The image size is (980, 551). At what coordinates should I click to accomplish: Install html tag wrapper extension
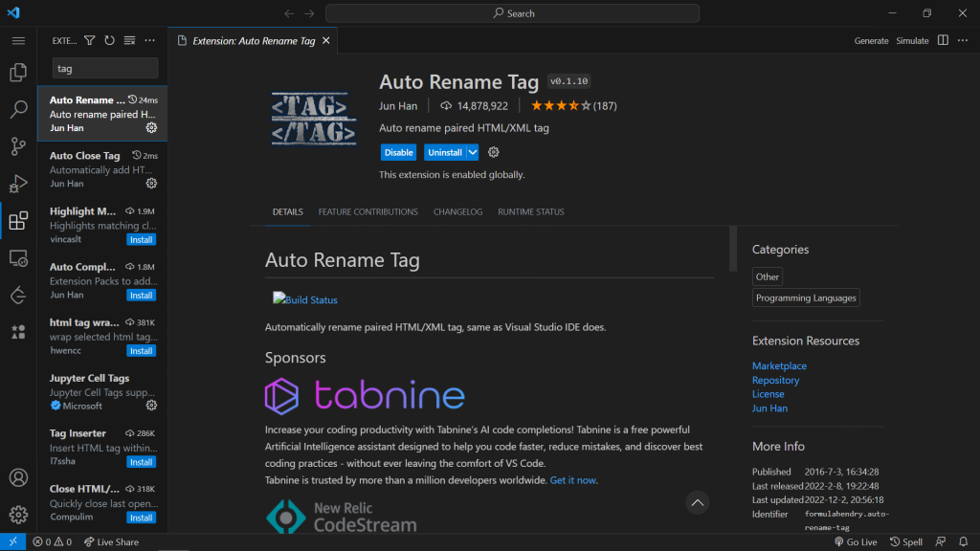coord(142,350)
